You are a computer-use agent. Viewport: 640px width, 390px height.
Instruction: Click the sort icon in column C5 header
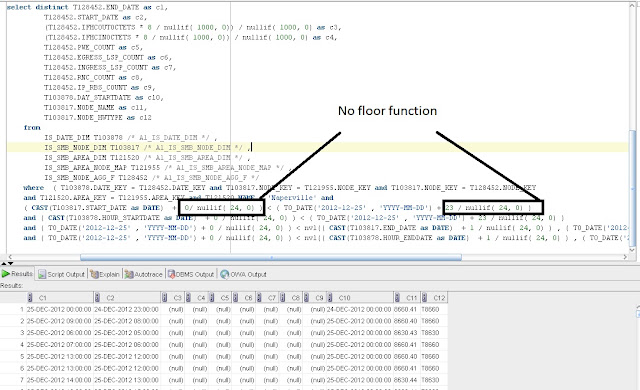pos(212,297)
